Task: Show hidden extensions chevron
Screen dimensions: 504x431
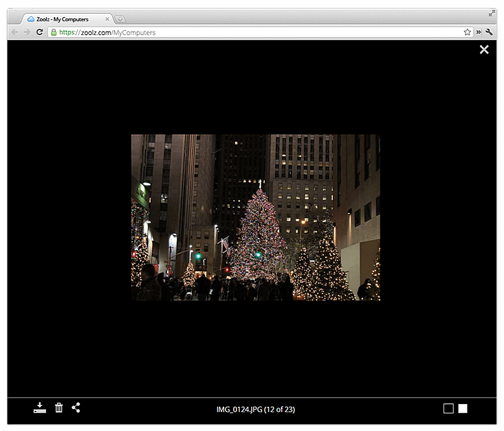Action: tap(478, 32)
